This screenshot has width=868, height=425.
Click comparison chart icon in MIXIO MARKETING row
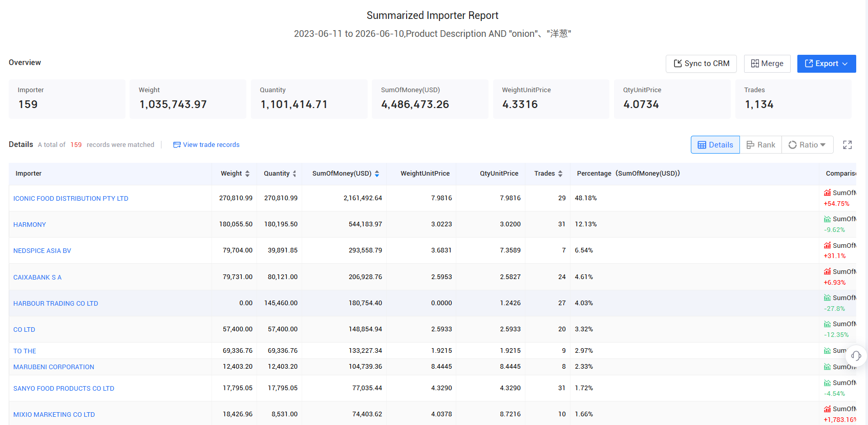pyautogui.click(x=827, y=409)
